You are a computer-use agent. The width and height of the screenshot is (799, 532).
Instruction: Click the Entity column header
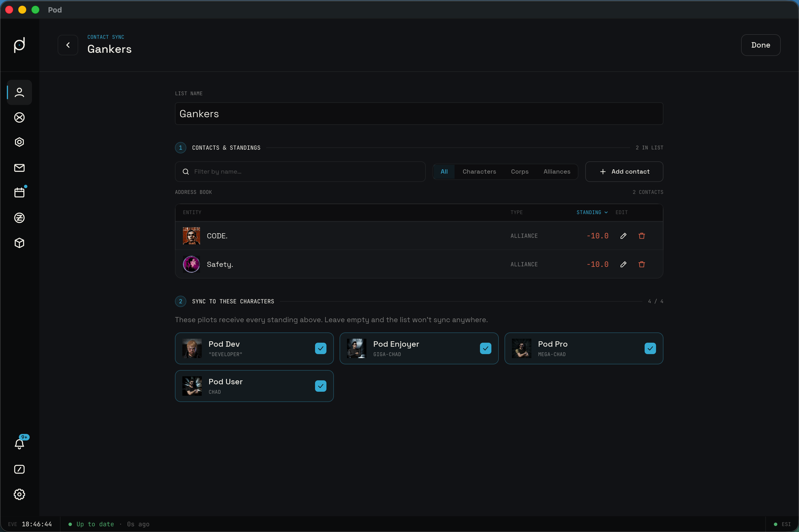click(192, 212)
